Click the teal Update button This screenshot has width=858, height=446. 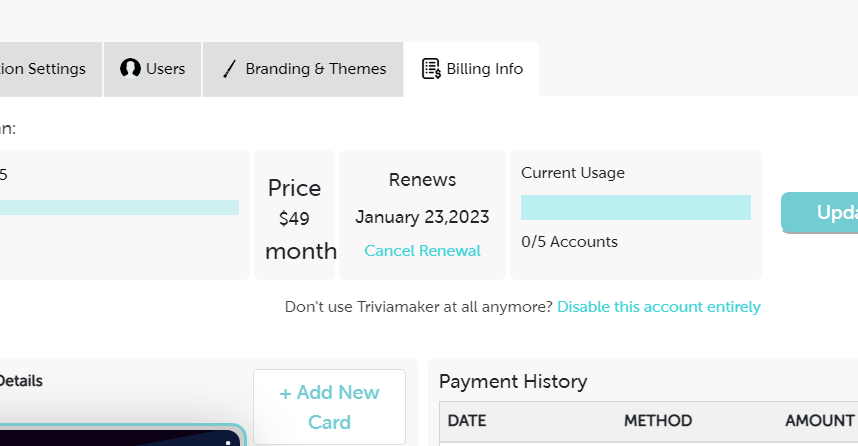pyautogui.click(x=820, y=213)
